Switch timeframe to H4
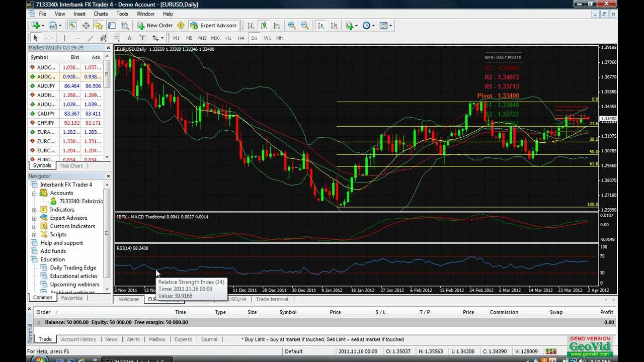Image resolution: width=644 pixels, height=362 pixels. [x=241, y=38]
